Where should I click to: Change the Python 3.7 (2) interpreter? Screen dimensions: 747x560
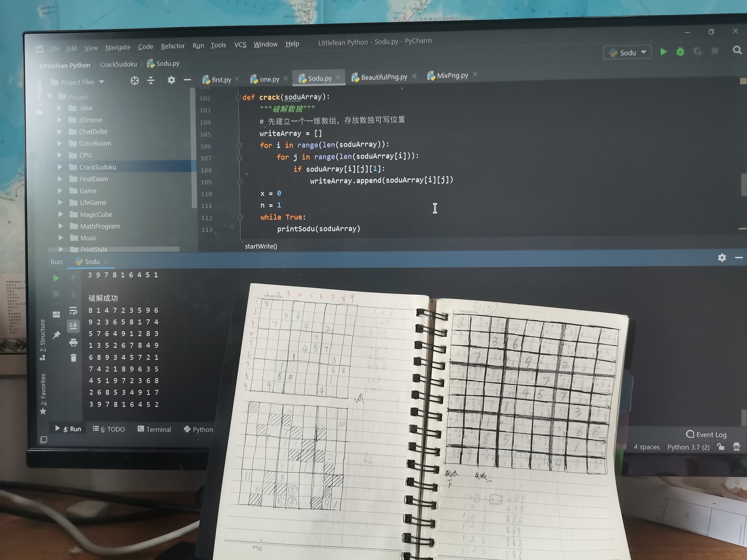(x=688, y=447)
